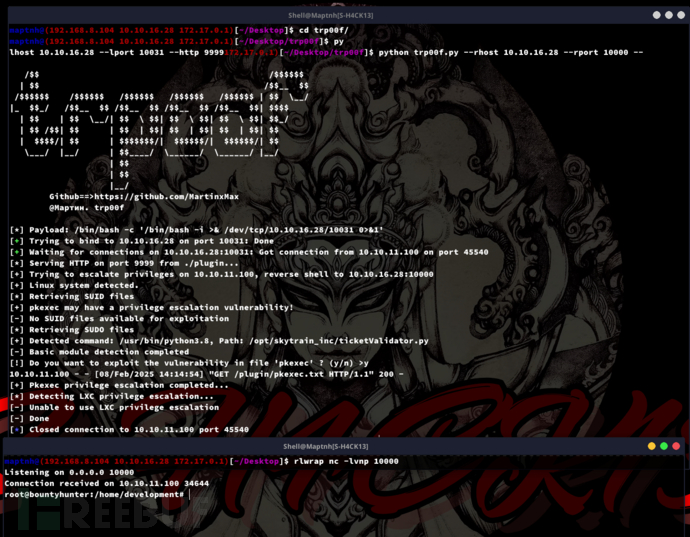Viewport: 690px width, 537px height.
Task: Click the yellow minimize button of lower terminal
Action: [652, 446]
